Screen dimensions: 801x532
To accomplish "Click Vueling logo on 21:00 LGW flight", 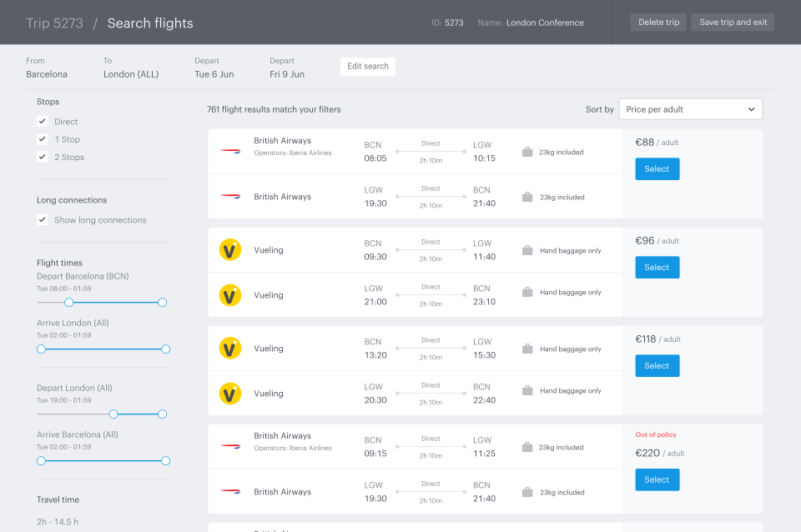I will [x=230, y=295].
